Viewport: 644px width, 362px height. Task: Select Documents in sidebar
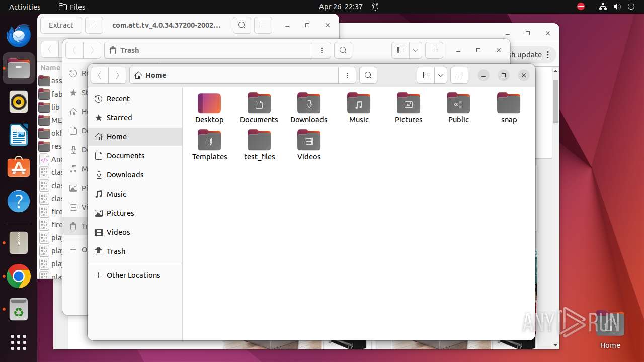tap(135, 156)
